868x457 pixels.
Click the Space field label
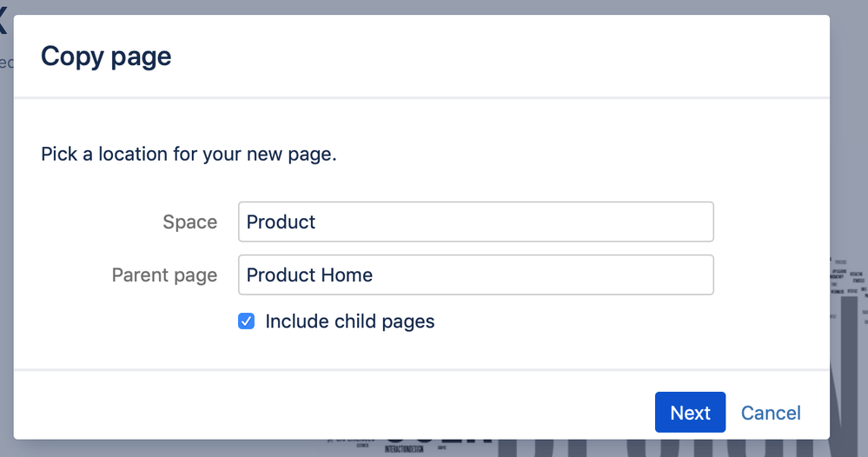pos(190,222)
